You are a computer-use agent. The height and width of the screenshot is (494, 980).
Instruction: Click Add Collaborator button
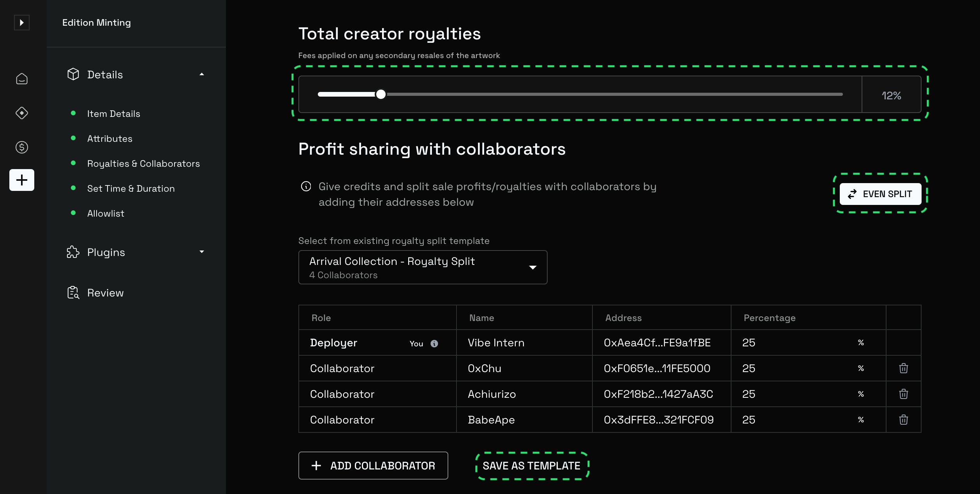(x=373, y=466)
